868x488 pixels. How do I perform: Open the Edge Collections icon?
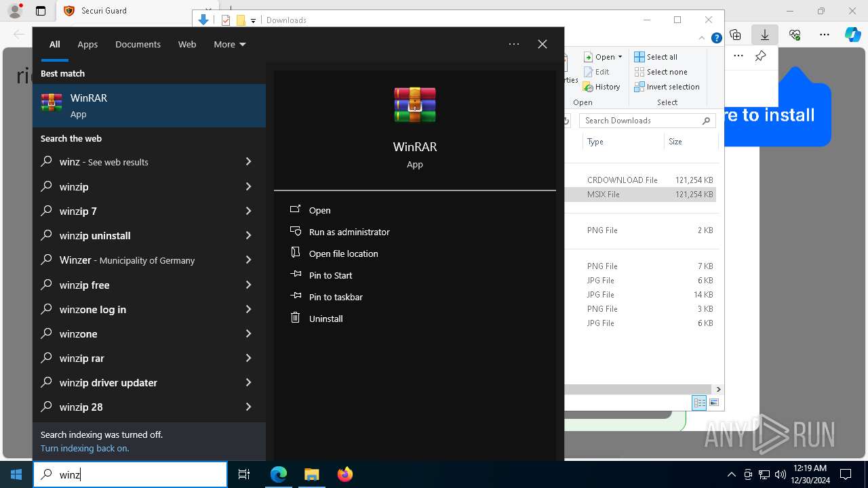point(735,35)
